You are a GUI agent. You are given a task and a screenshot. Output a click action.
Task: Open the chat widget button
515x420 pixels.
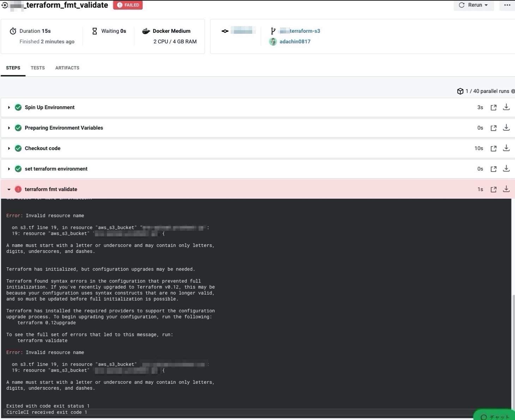click(495, 416)
